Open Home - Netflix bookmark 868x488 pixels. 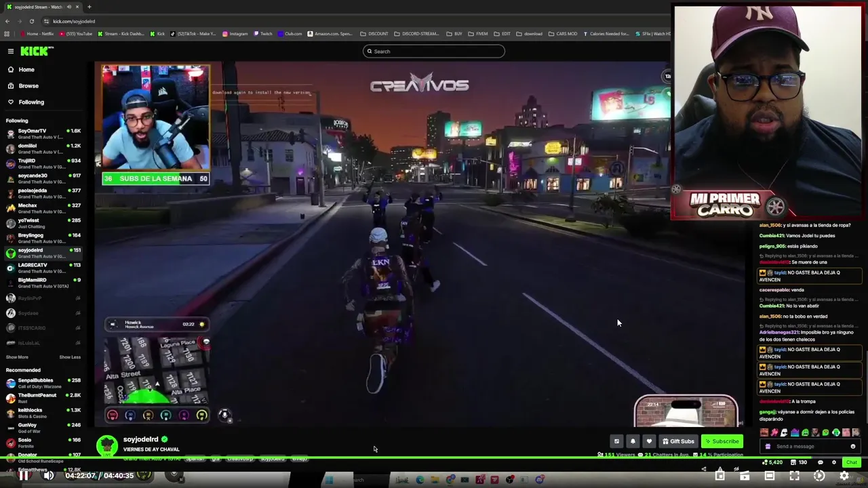coord(37,34)
